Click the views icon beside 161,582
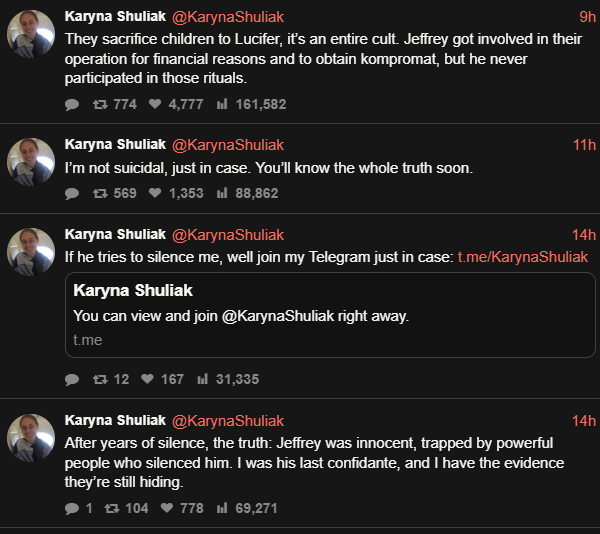This screenshot has height=534, width=600. tap(222, 104)
